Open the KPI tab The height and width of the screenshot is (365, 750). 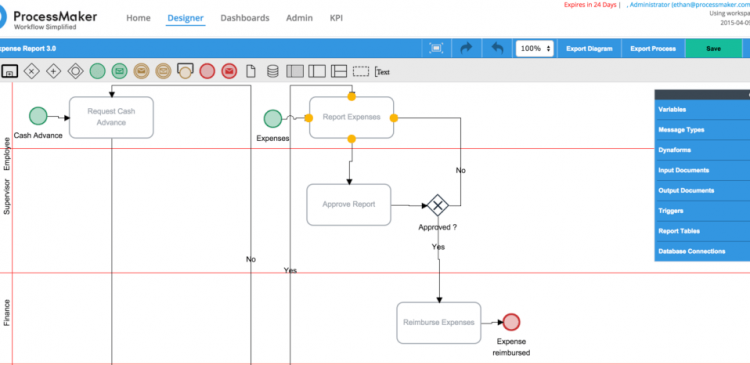336,18
